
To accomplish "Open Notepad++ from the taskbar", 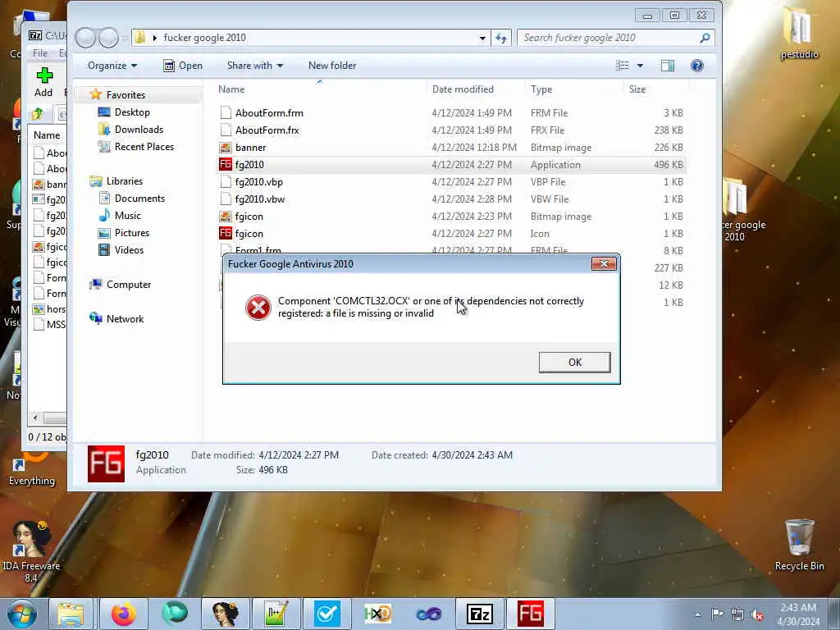I will pyautogui.click(x=276, y=614).
